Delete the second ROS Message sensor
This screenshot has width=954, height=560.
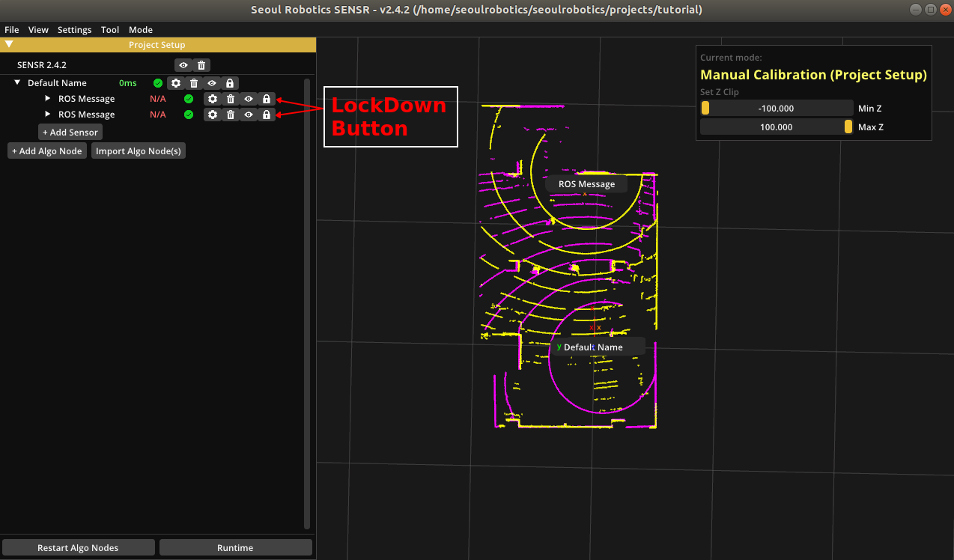pyautogui.click(x=231, y=115)
